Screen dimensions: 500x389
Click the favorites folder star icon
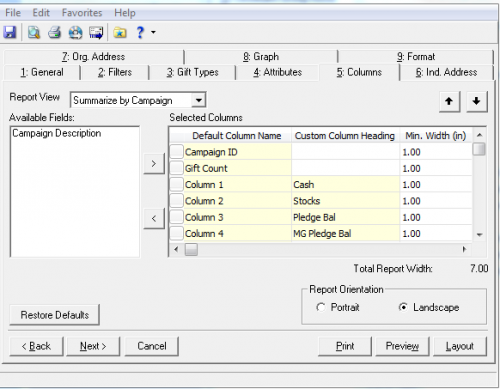click(120, 32)
